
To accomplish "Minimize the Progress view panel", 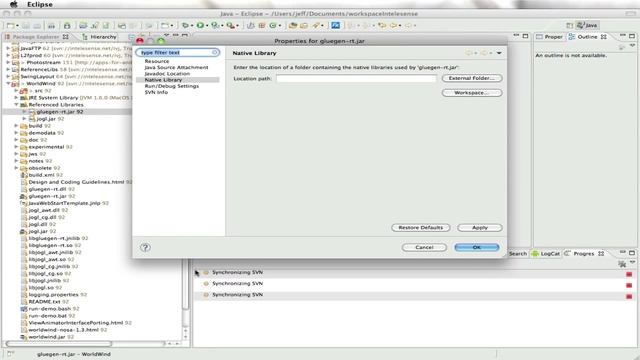I will pos(622,253).
